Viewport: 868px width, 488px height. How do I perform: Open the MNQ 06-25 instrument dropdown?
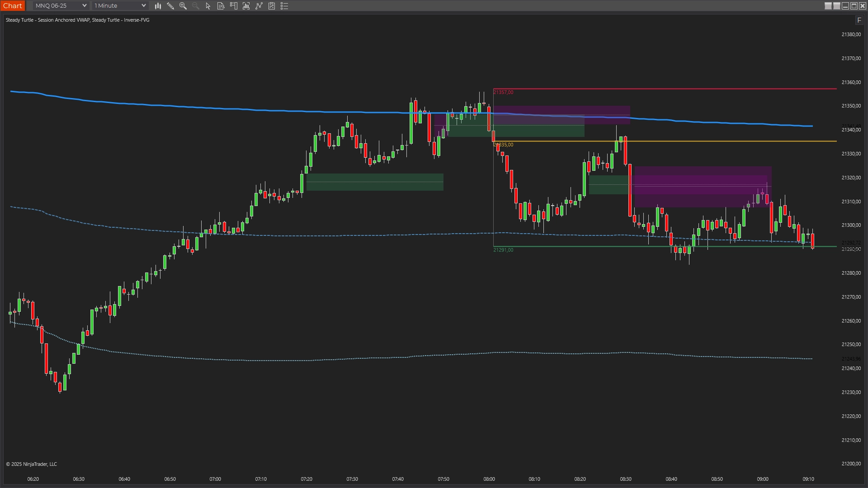pos(61,6)
